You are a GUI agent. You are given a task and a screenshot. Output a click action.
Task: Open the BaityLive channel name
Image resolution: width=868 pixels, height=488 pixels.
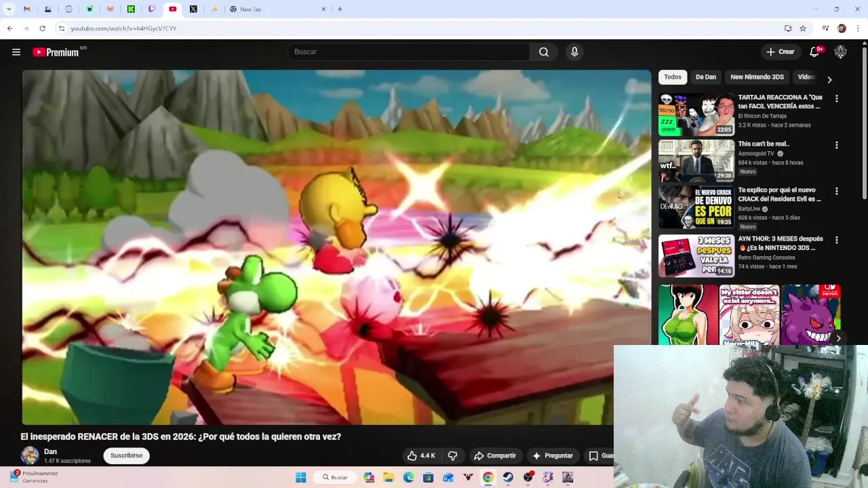click(749, 209)
